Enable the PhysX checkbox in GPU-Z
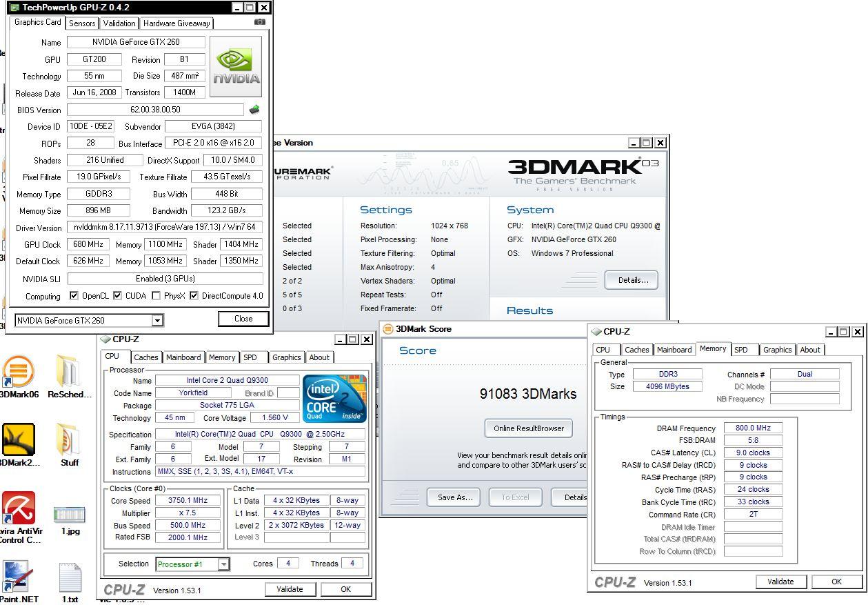Screen dimensions: 868x605 [157, 296]
